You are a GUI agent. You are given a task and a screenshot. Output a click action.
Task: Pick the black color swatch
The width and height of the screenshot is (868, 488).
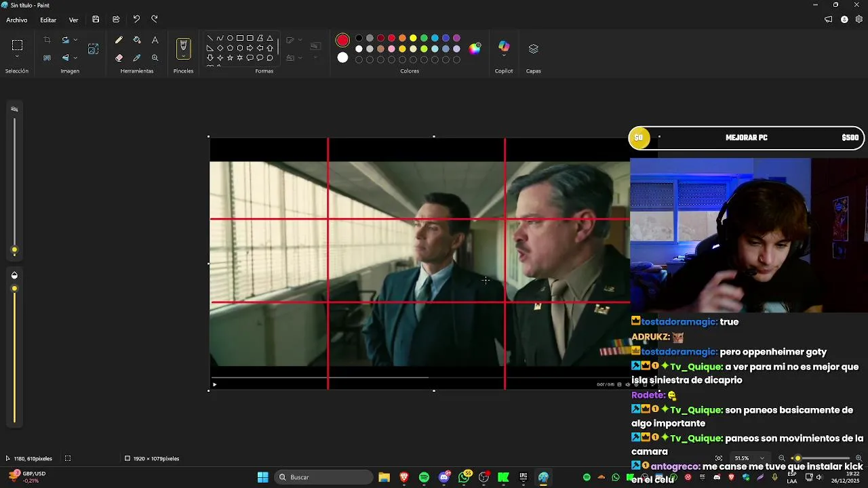pyautogui.click(x=359, y=38)
